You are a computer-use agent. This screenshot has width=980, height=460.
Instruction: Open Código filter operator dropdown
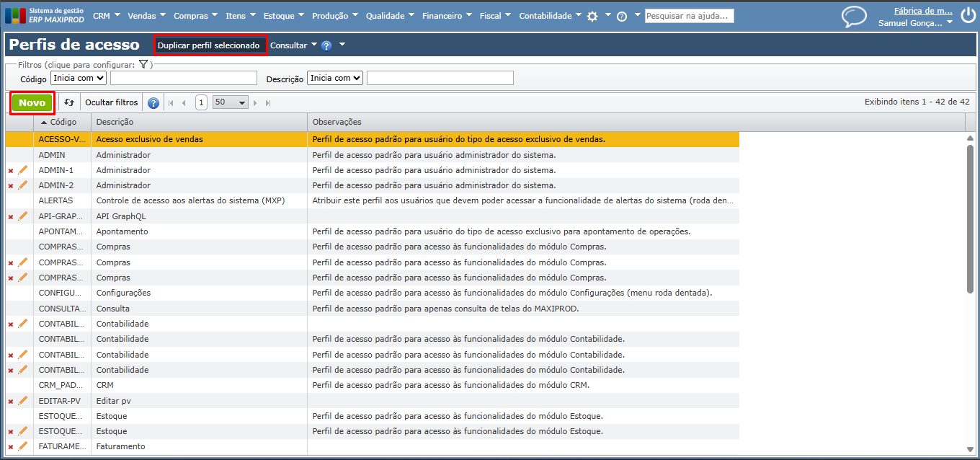[79, 78]
